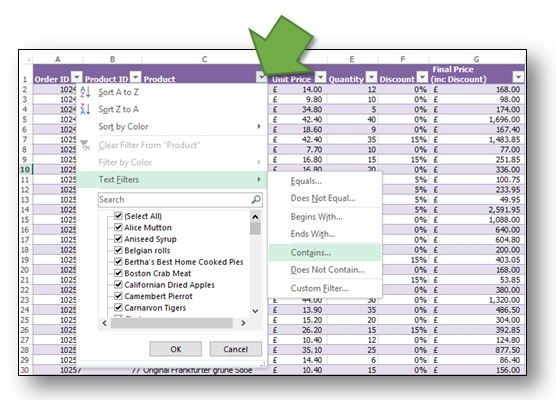Click into the Search input field
Image resolution: width=556 pixels, height=400 pixels.
click(174, 200)
